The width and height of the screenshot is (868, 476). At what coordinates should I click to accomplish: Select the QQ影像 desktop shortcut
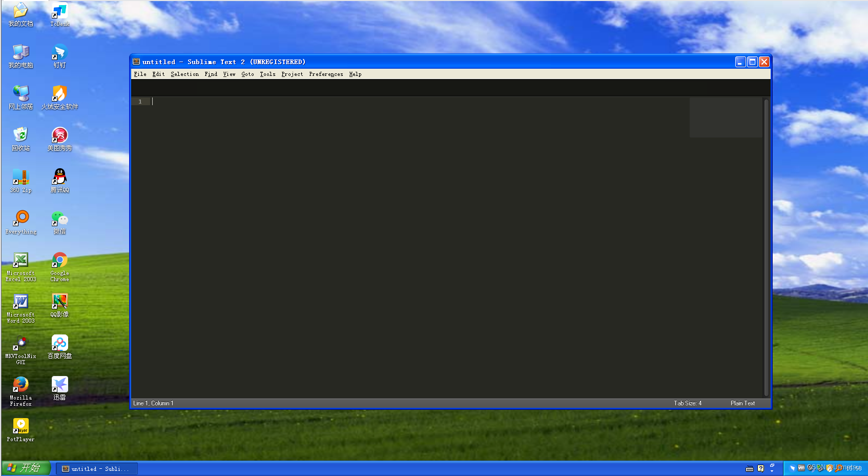[59, 305]
